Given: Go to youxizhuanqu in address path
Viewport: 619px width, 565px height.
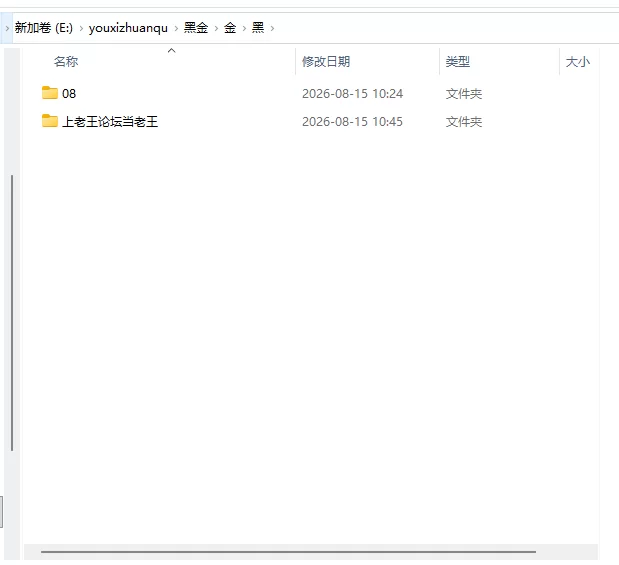Looking at the screenshot, I should 128,28.
